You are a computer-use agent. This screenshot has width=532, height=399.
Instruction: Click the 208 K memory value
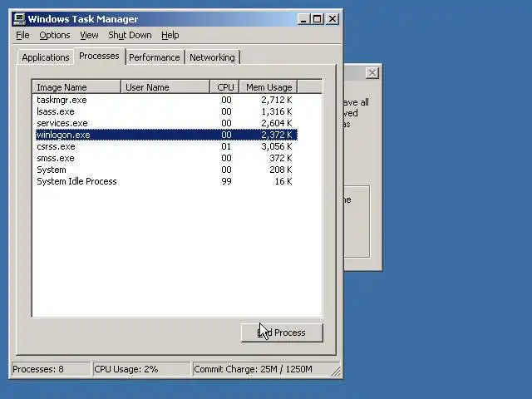281,170
